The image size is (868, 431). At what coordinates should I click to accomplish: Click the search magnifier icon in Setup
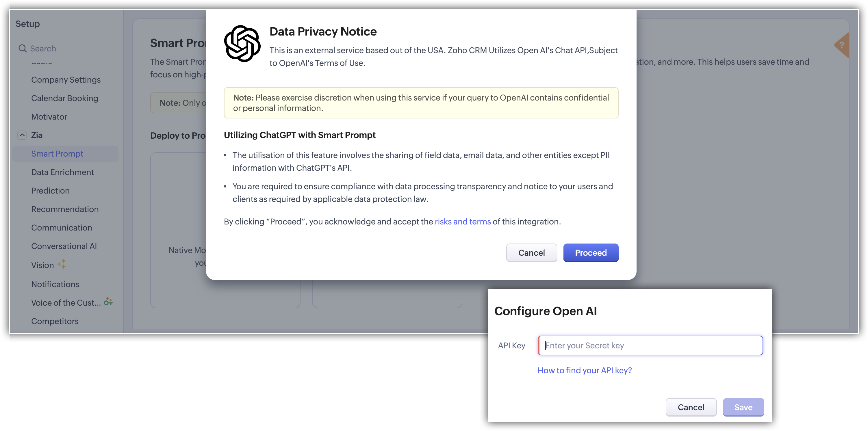point(22,49)
